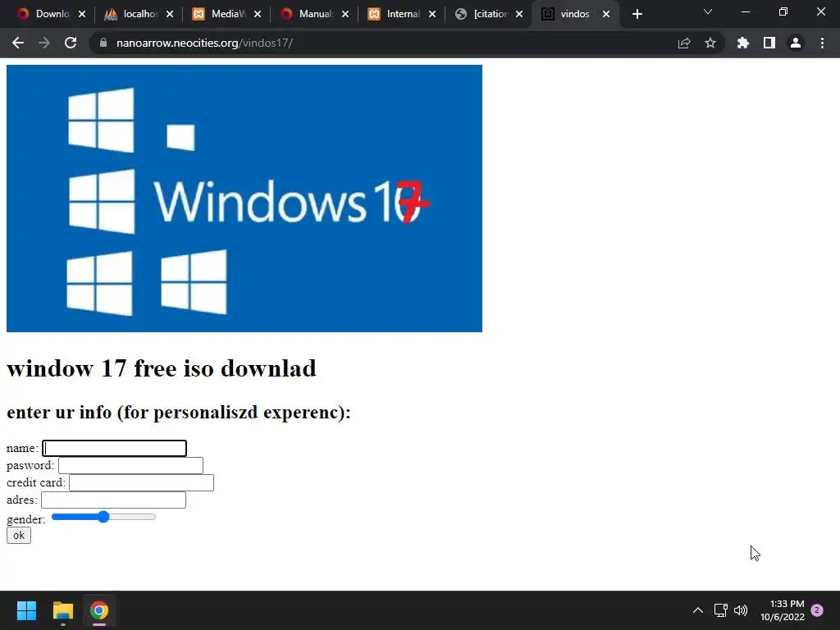Click the gender range slider
Screen dimensions: 840x630
(x=103, y=517)
